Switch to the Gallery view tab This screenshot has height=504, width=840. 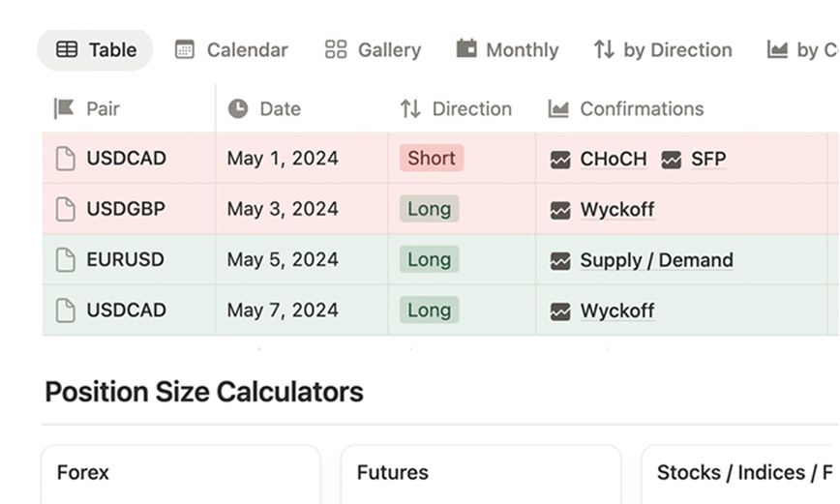tap(373, 50)
